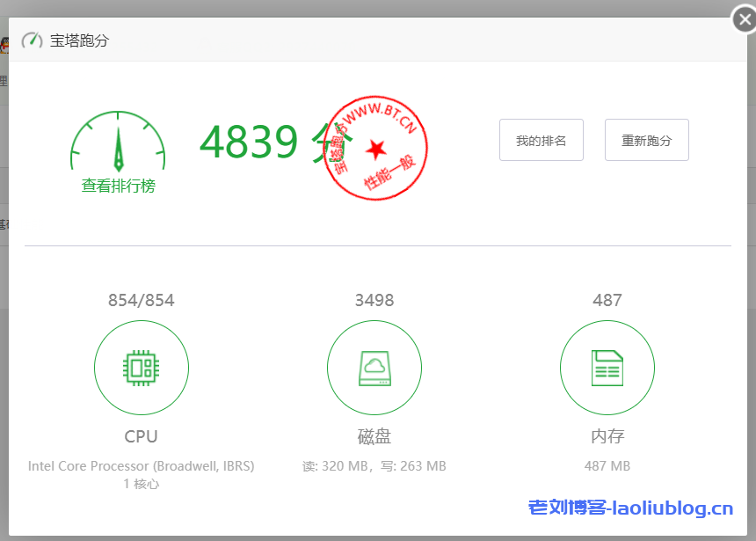Click the CPU chip icon
The width and height of the screenshot is (756, 541).
click(x=141, y=368)
